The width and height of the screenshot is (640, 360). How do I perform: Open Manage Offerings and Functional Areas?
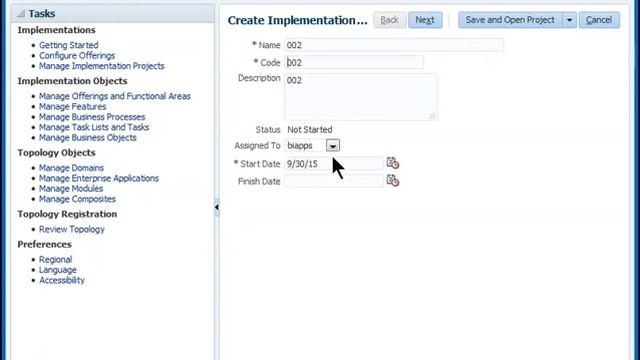point(115,96)
